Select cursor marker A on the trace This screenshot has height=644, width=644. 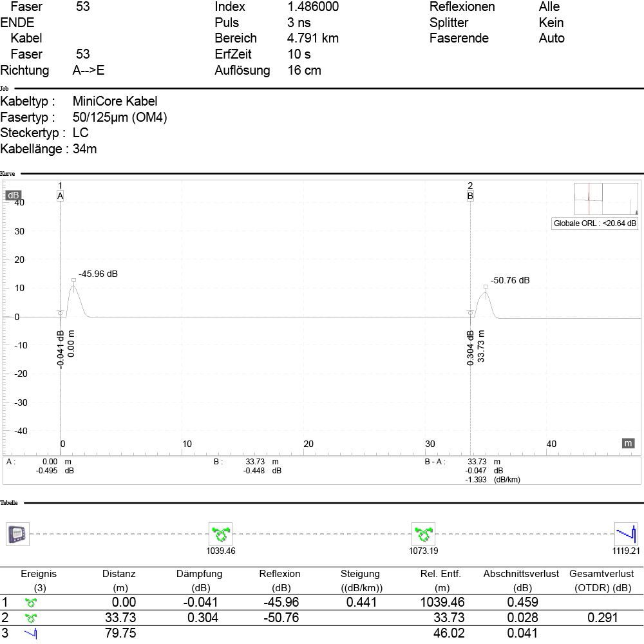[60, 196]
